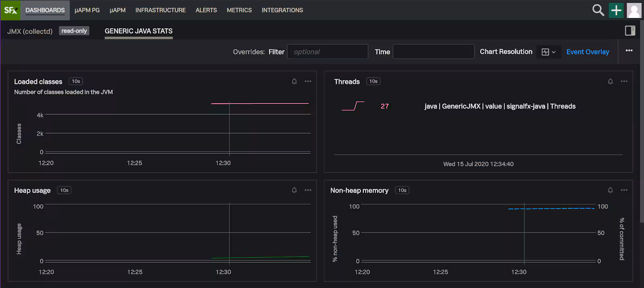
Task: Select the Generic Java Stats tab
Action: coord(138,31)
